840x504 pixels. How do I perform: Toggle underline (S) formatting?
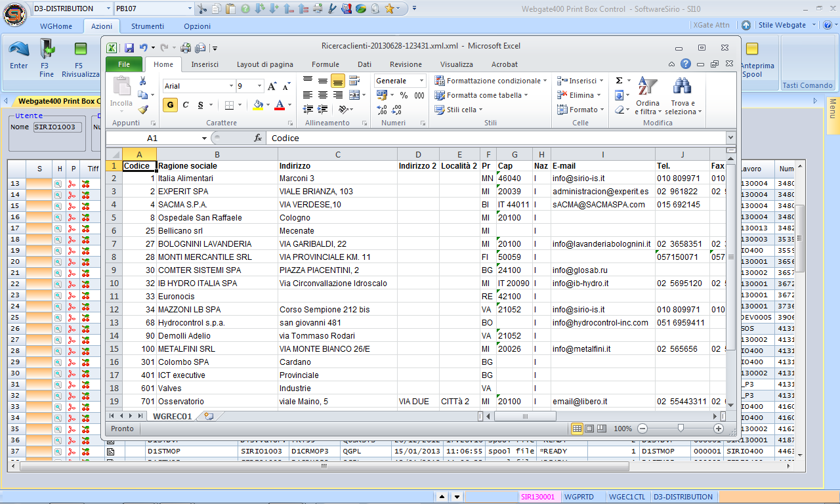(200, 105)
